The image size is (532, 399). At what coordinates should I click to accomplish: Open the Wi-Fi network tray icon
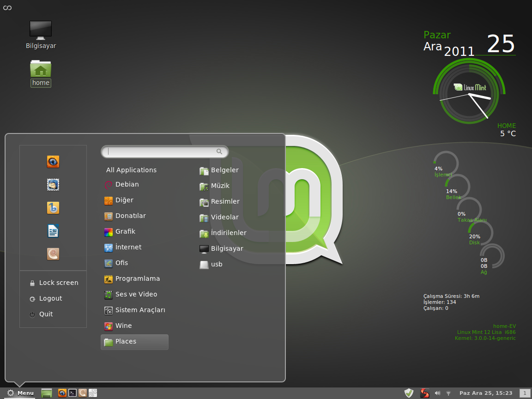(448, 393)
